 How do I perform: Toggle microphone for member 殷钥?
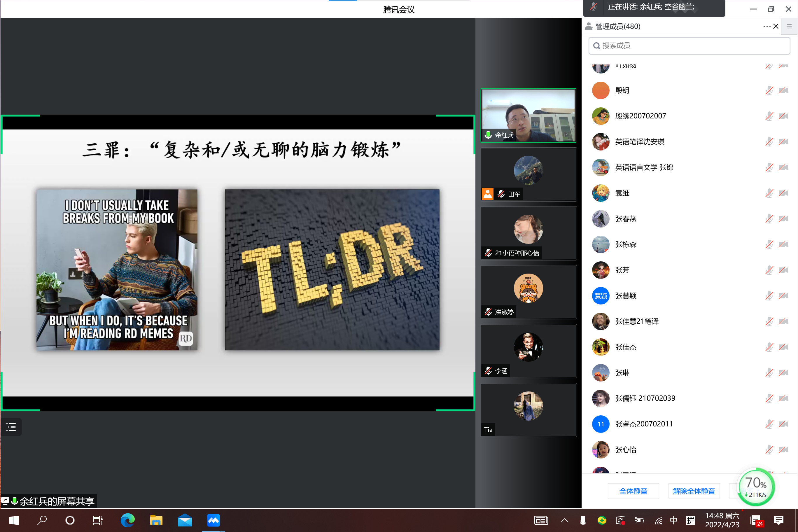click(769, 91)
